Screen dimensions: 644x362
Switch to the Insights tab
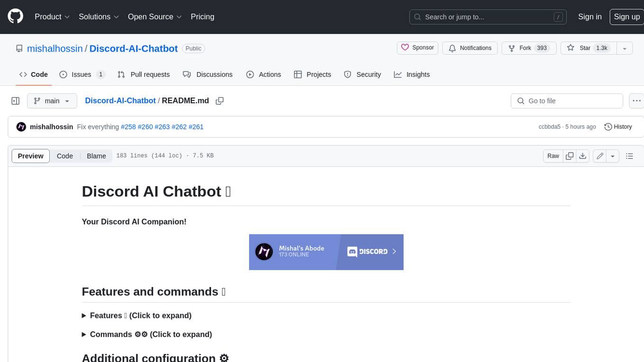pos(411,74)
